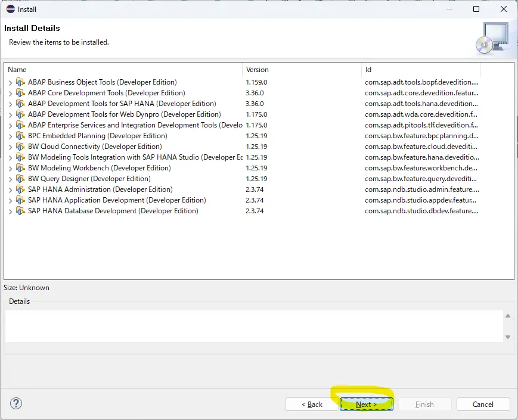
Task: Click the Details pane scroll up arrow
Action: tap(508, 316)
